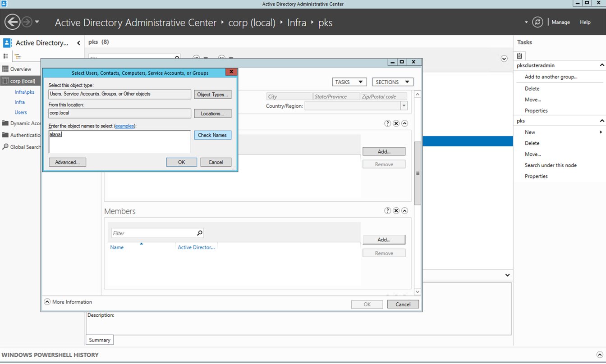Sort members by Name column
Image resolution: width=606 pixels, height=364 pixels.
point(117,247)
